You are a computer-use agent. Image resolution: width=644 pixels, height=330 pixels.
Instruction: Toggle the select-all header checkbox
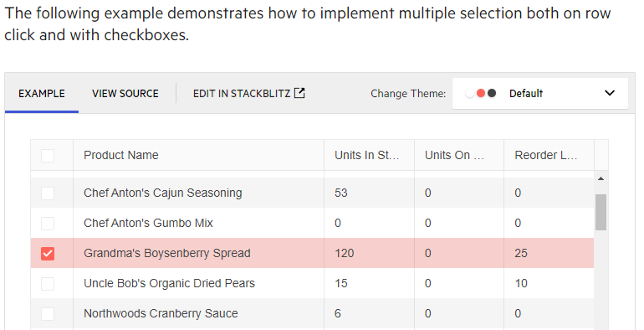(x=48, y=156)
